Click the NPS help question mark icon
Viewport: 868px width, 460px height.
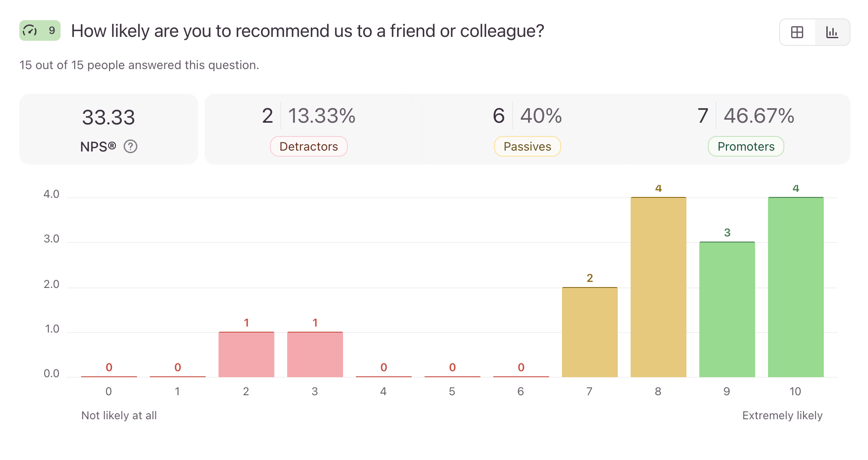tap(131, 147)
